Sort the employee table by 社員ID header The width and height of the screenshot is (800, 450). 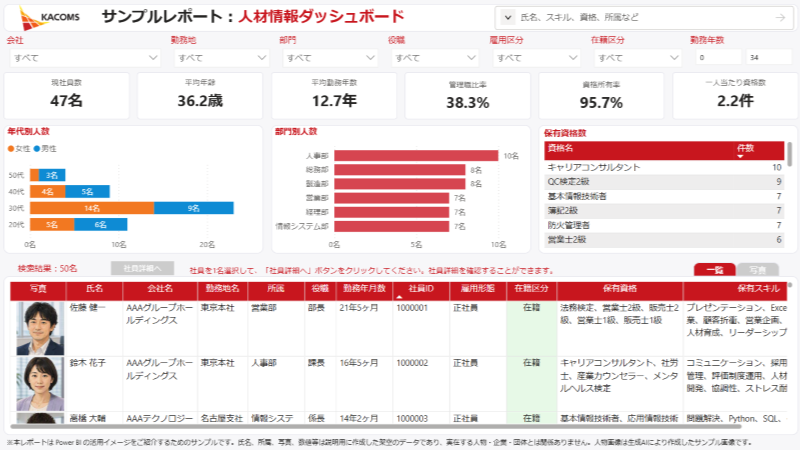click(421, 289)
